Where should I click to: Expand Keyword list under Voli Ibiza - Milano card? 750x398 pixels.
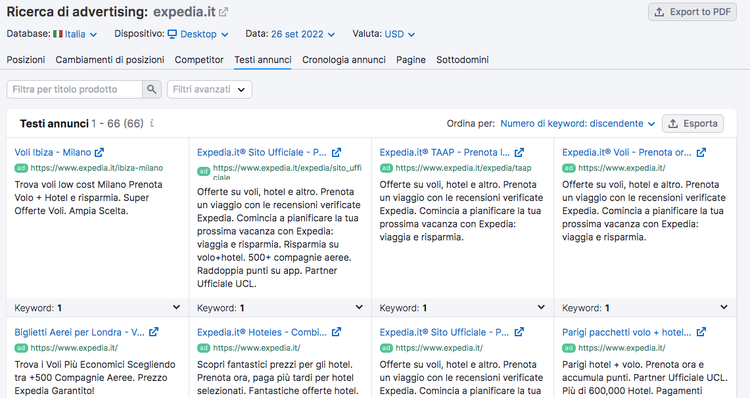tap(176, 307)
